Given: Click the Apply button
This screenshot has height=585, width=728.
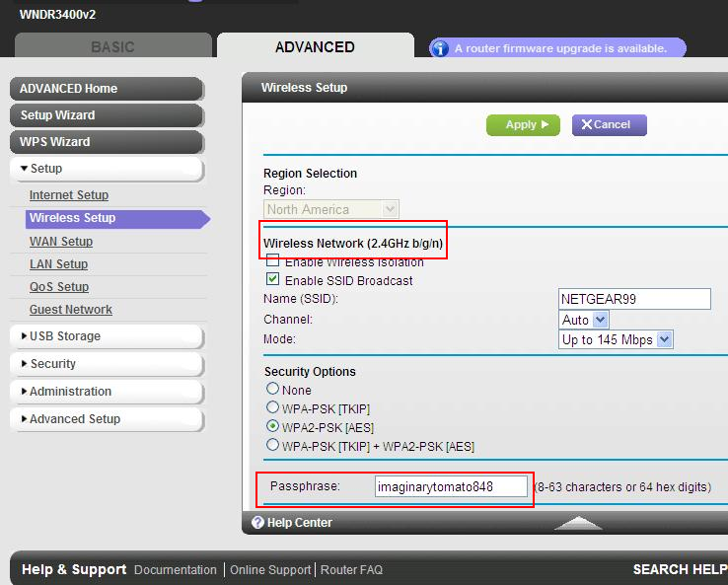Looking at the screenshot, I should pos(523,125).
